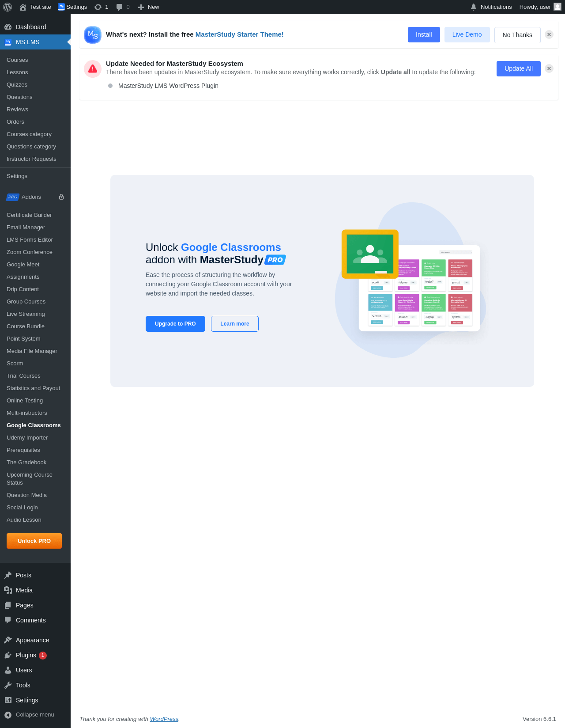Open Questions menu item
The height and width of the screenshot is (728, 565).
click(19, 97)
